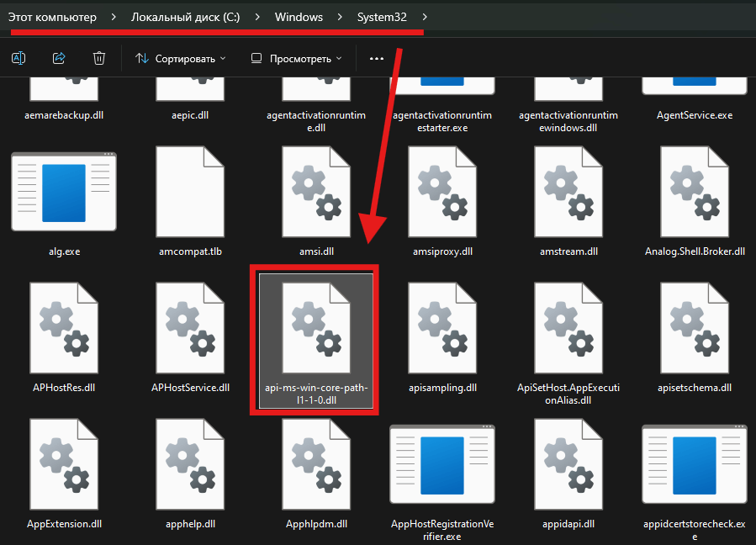Select the alg.exe file icon
Screen dimensions: 756x545
pyautogui.click(x=64, y=192)
